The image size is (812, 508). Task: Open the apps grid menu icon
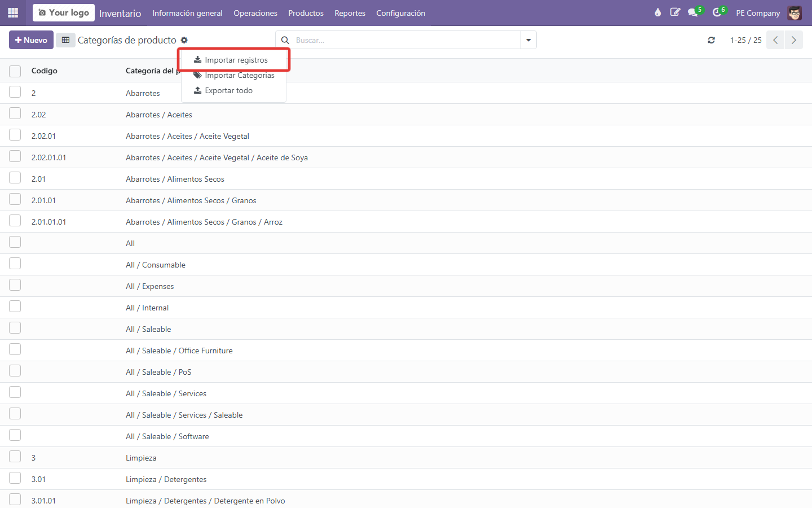13,12
